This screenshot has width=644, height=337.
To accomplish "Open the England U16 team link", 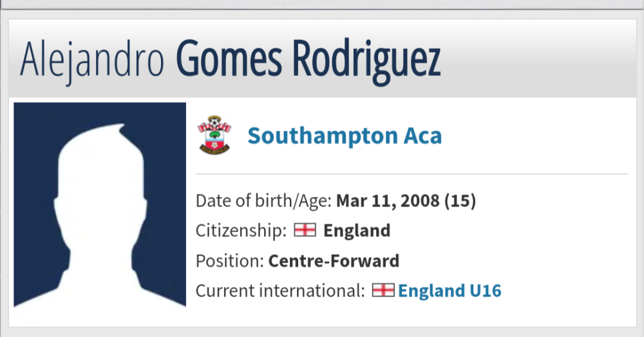I will [x=450, y=291].
